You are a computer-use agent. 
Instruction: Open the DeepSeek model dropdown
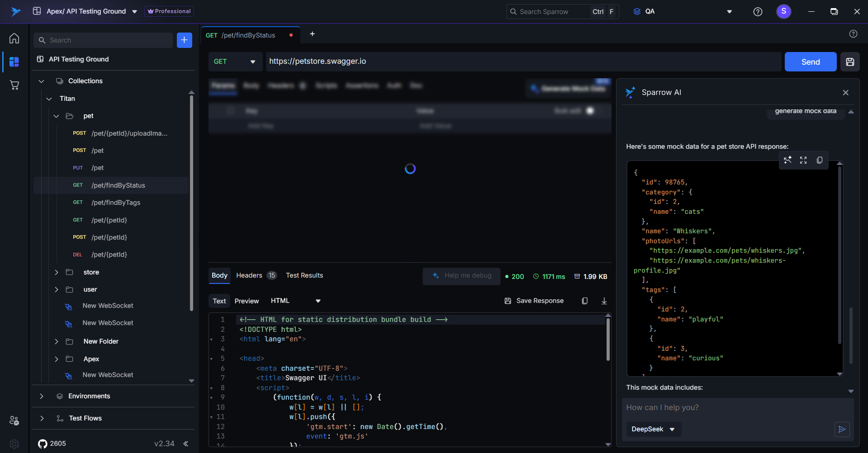pos(653,429)
